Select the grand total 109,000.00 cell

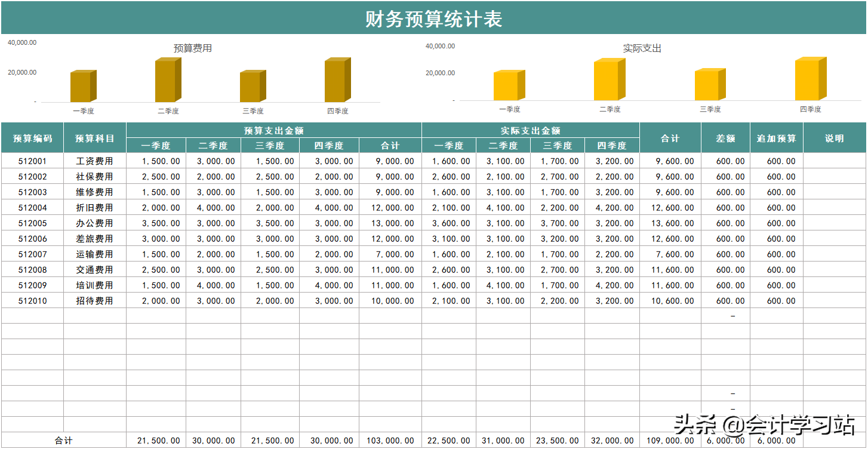point(672,441)
